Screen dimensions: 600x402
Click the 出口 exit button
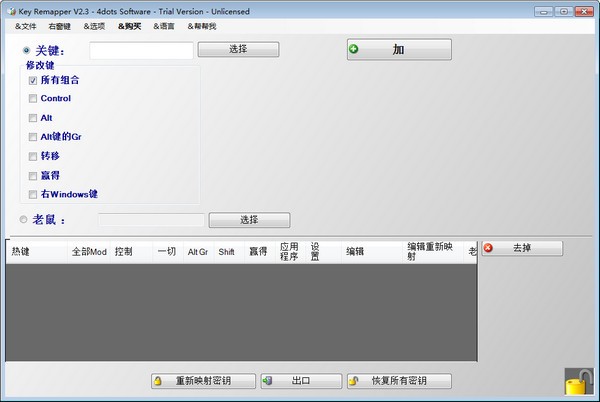pyautogui.click(x=300, y=381)
